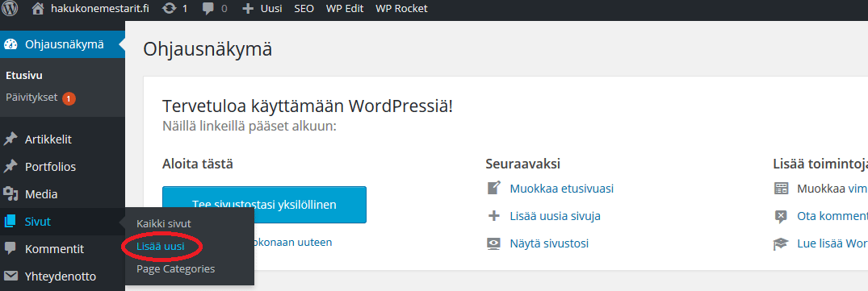Follow the vim link after Muokkaa
Screen dimensions: 868x291
click(x=858, y=189)
